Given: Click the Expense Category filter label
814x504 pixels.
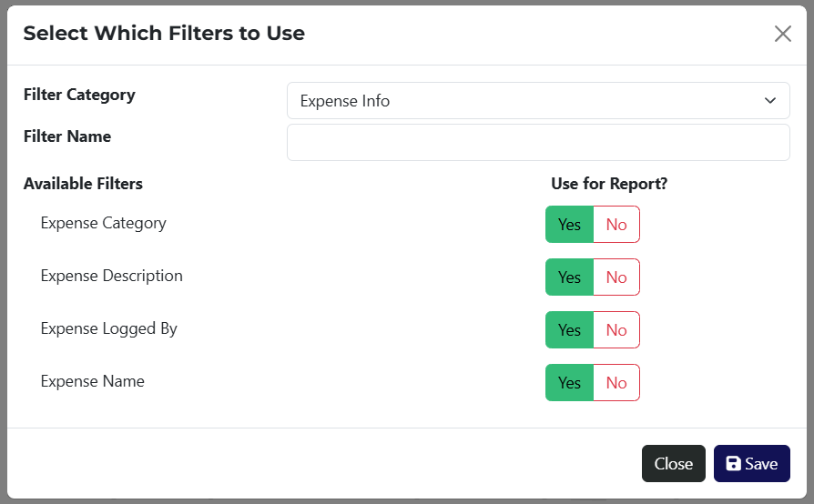Looking at the screenshot, I should pyautogui.click(x=103, y=223).
